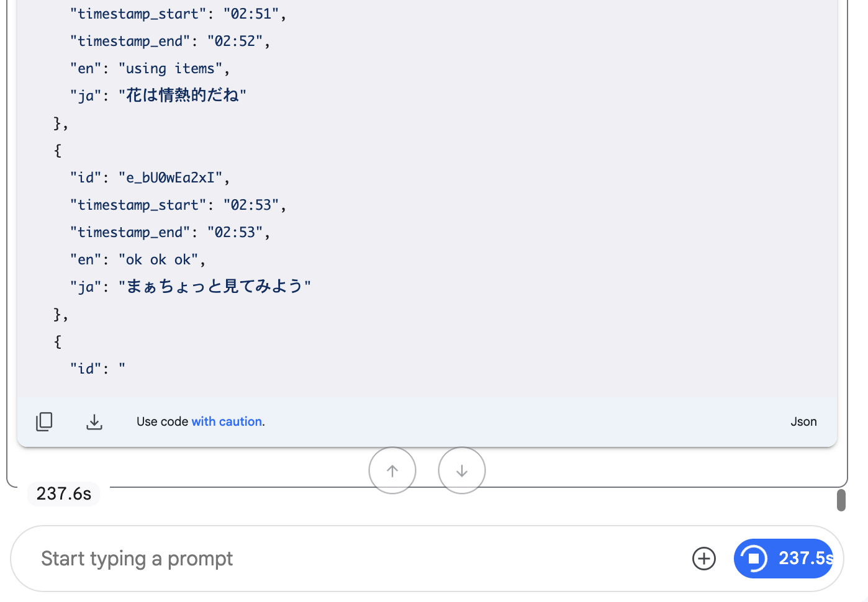Image resolution: width=868 pixels, height=602 pixels.
Task: Open the 'with caution' warning link
Action: coord(226,421)
